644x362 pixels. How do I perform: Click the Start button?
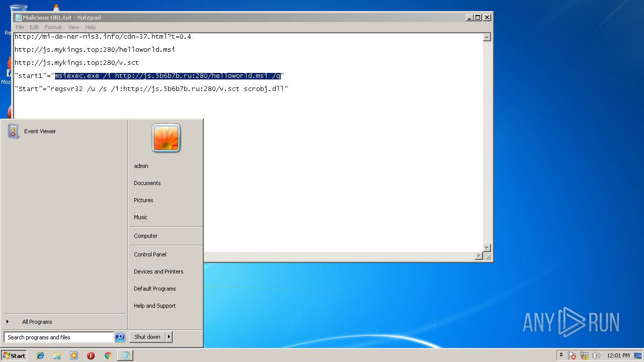14,355
